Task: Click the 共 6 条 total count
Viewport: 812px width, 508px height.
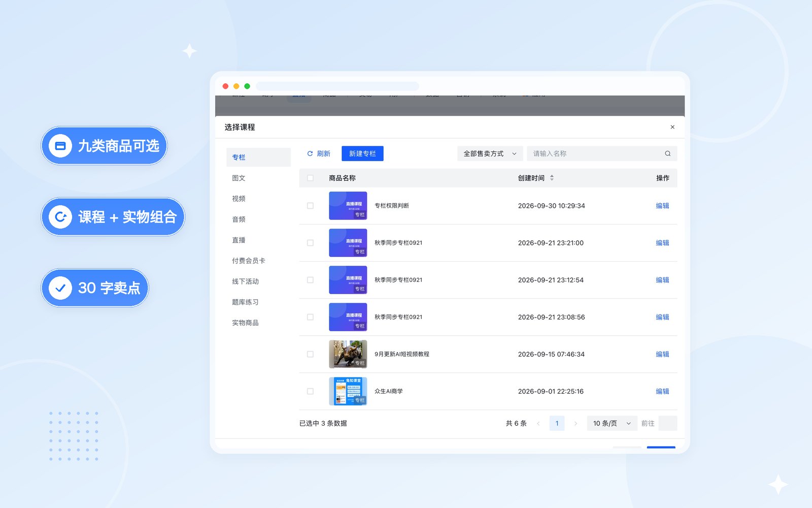Action: point(516,423)
